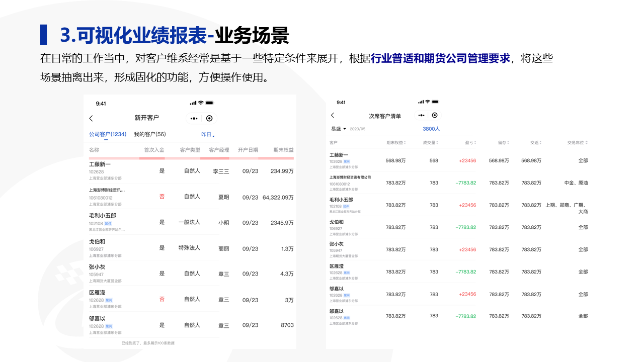Click the 客户经理 column header
This screenshot has height=362, width=644.
coord(219,150)
